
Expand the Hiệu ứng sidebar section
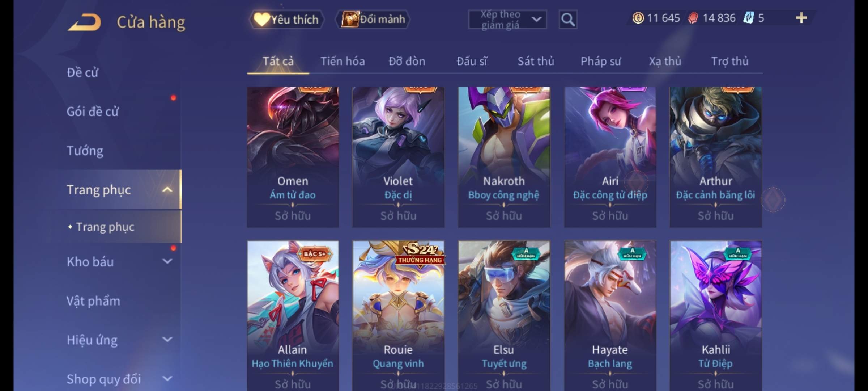tap(167, 340)
